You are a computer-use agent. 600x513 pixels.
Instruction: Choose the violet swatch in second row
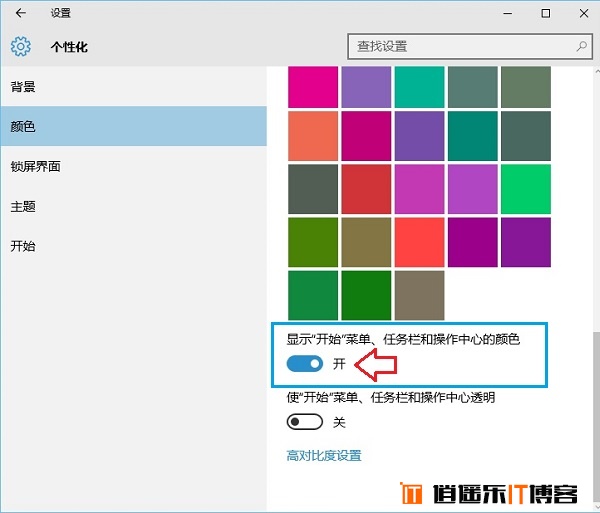pos(419,136)
